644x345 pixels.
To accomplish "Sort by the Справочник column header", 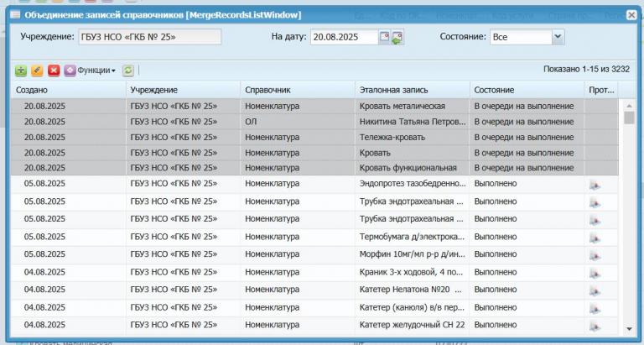I will click(298, 90).
